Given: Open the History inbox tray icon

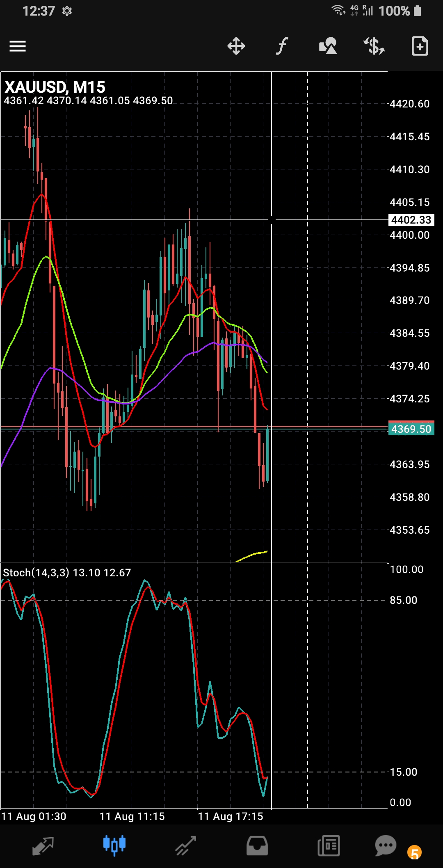Looking at the screenshot, I should coord(257,846).
